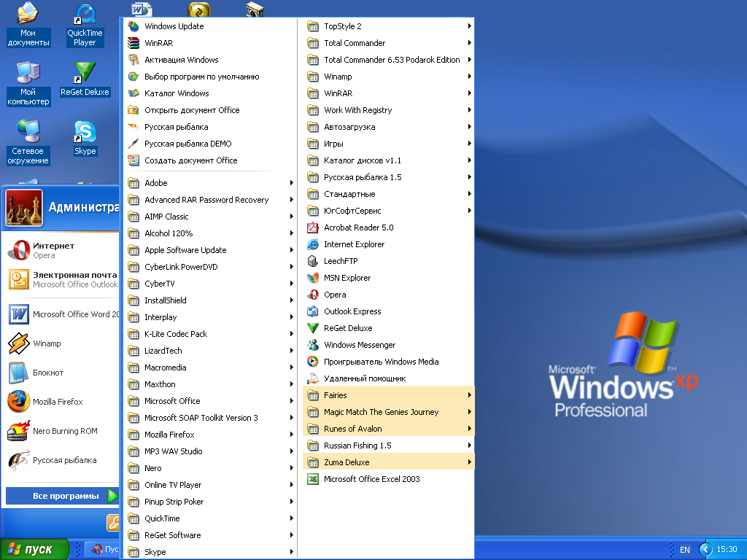Viewport: 747px width, 560px height.
Task: Click the Проигрыватель Windows Media icon
Action: coord(312,362)
